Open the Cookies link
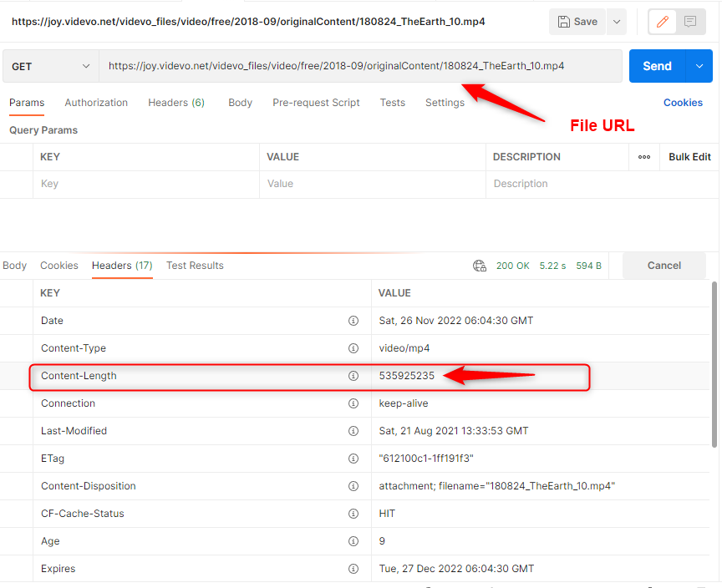The width and height of the screenshot is (722, 588). (x=683, y=103)
